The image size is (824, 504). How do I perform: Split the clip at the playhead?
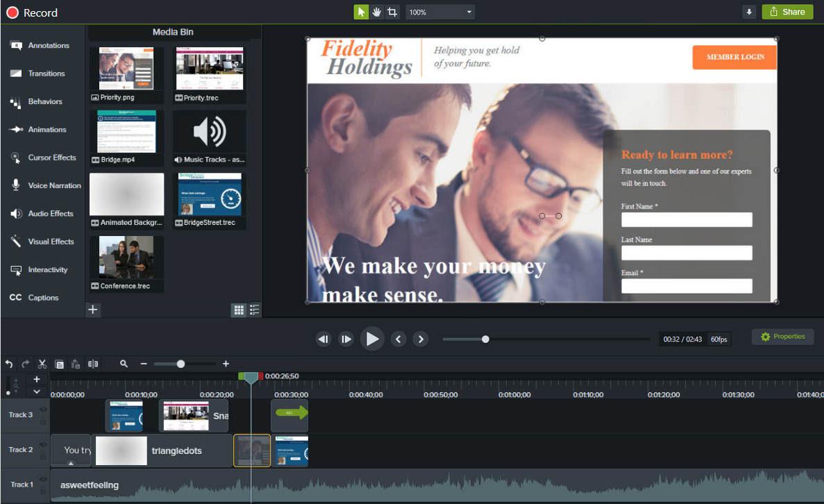[93, 364]
